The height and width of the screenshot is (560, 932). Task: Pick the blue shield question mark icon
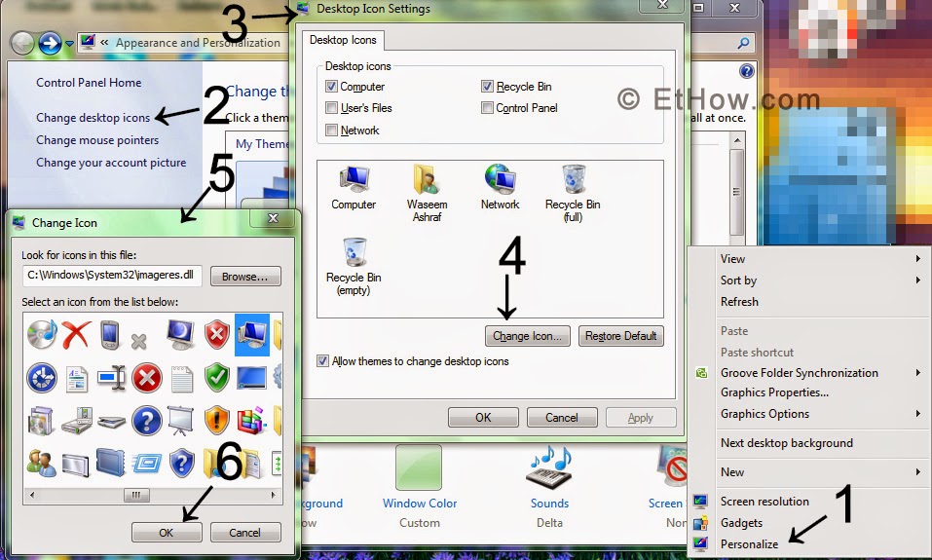(182, 464)
